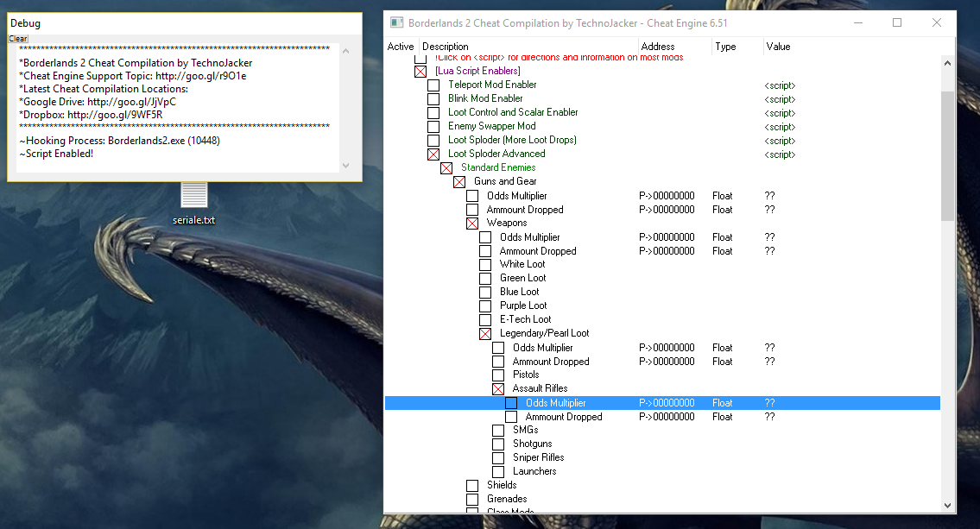Screen dimensions: 980x529
Task: Select the Teleport Mod Enabler row label
Action: 492,85
